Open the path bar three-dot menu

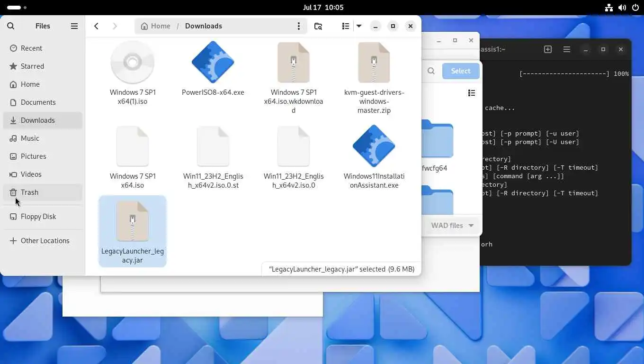[299, 26]
